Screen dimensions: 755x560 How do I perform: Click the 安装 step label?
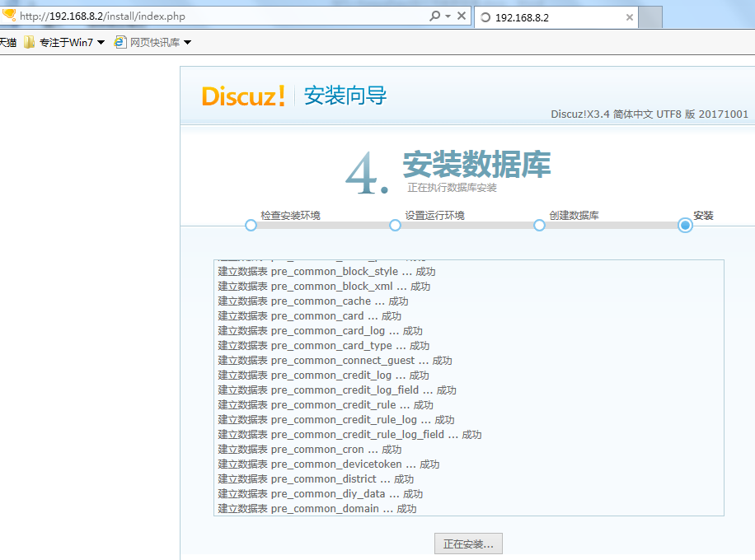703,216
